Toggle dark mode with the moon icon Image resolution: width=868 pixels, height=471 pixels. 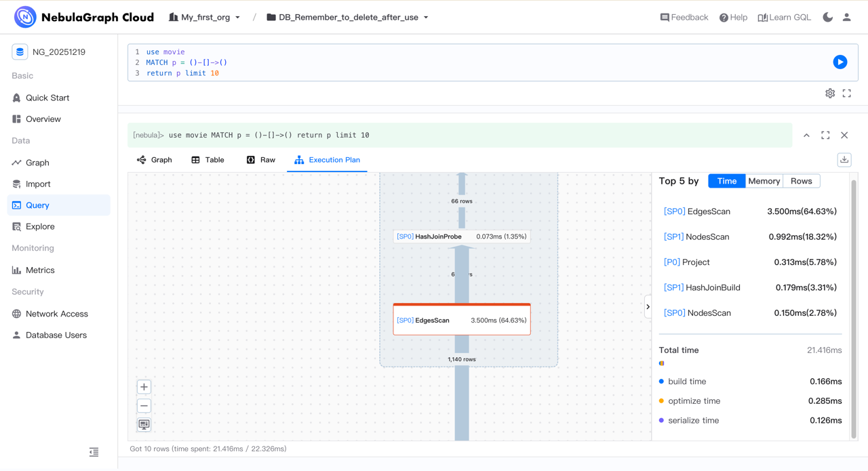[828, 18]
